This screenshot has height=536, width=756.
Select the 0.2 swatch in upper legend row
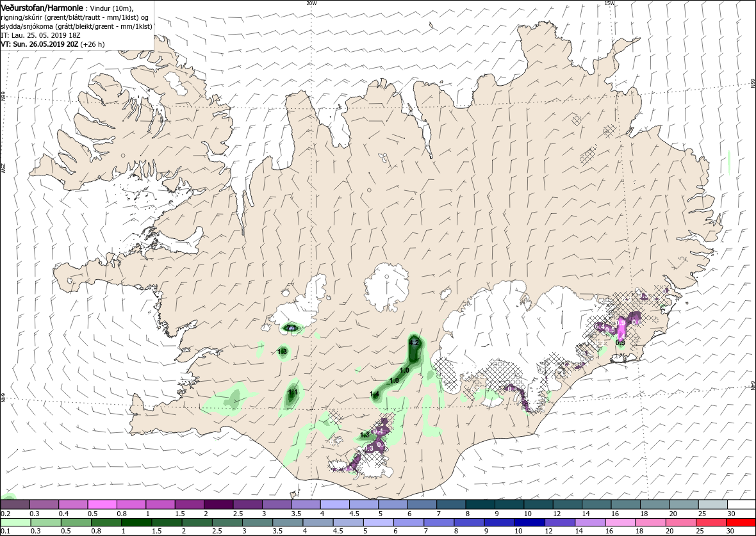pos(15,505)
